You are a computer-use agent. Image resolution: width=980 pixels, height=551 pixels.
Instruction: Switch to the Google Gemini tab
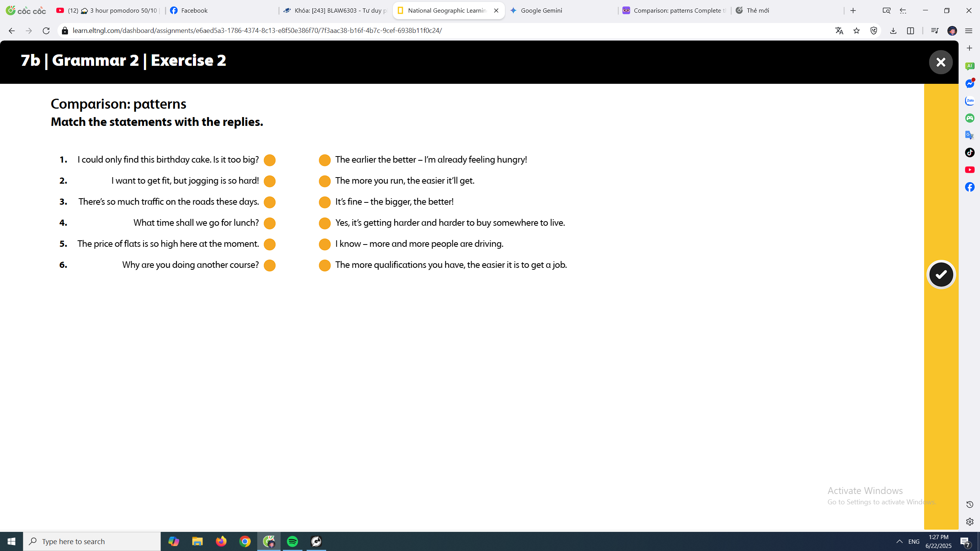[x=541, y=10]
